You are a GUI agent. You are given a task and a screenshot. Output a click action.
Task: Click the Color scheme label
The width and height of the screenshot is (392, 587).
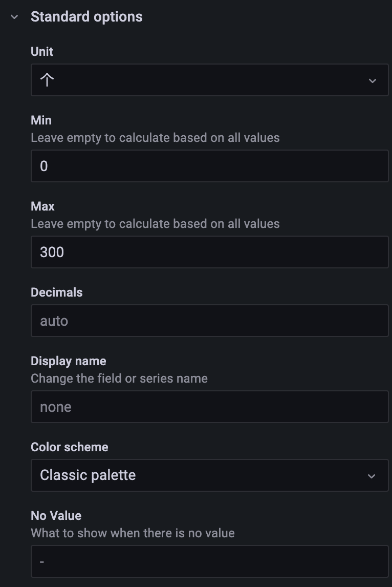pyautogui.click(x=70, y=447)
